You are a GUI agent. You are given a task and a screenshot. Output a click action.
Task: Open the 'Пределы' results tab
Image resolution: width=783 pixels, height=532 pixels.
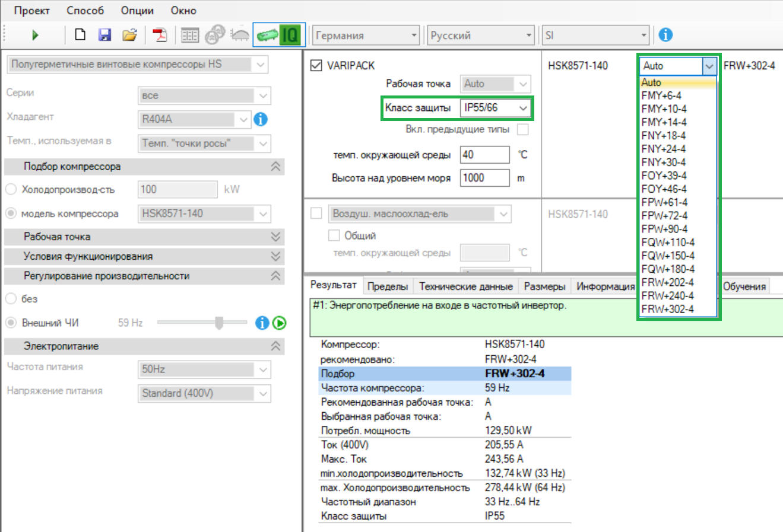pos(388,286)
